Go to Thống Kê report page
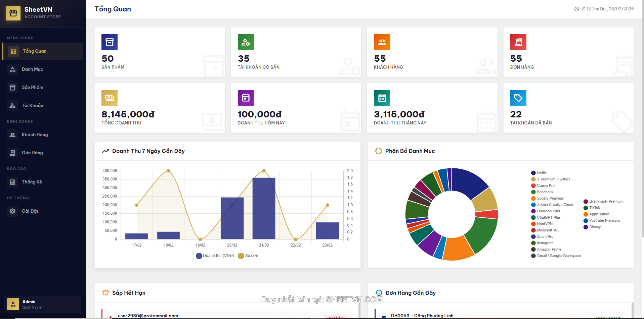644x319 pixels. click(32, 182)
